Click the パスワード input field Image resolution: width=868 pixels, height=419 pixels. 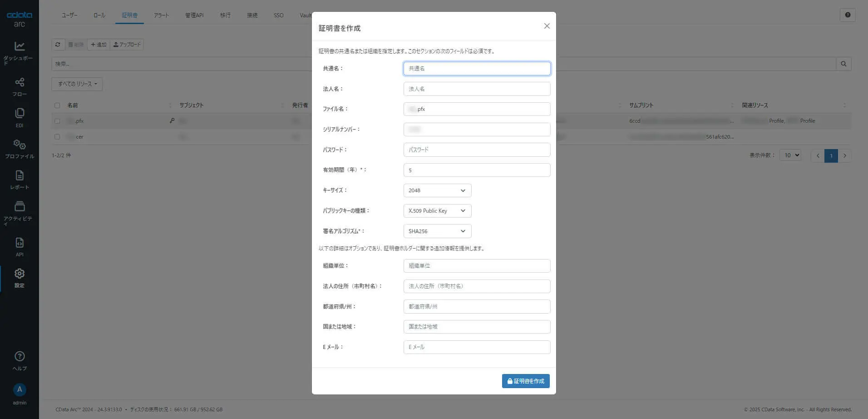pyautogui.click(x=477, y=150)
